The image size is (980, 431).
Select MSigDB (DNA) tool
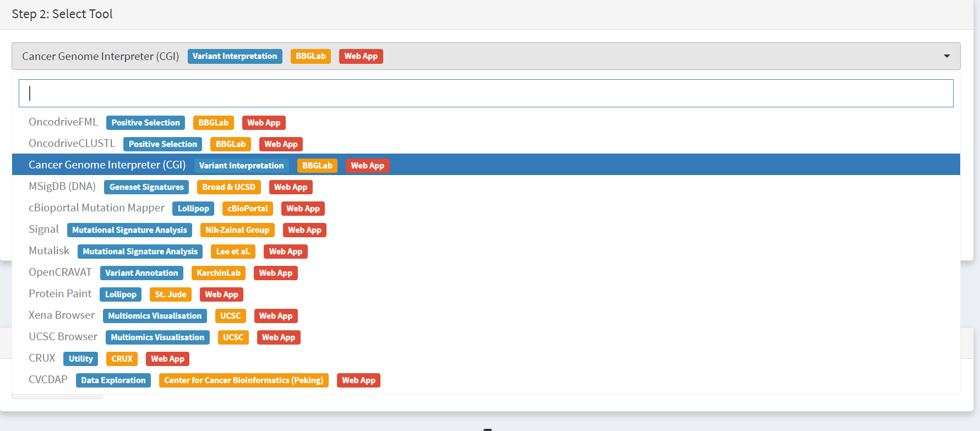[x=486, y=187]
